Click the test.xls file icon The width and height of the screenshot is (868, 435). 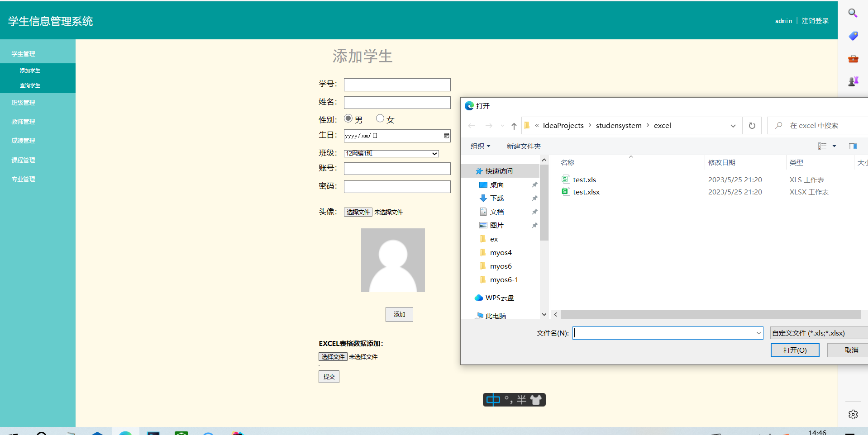click(x=565, y=179)
